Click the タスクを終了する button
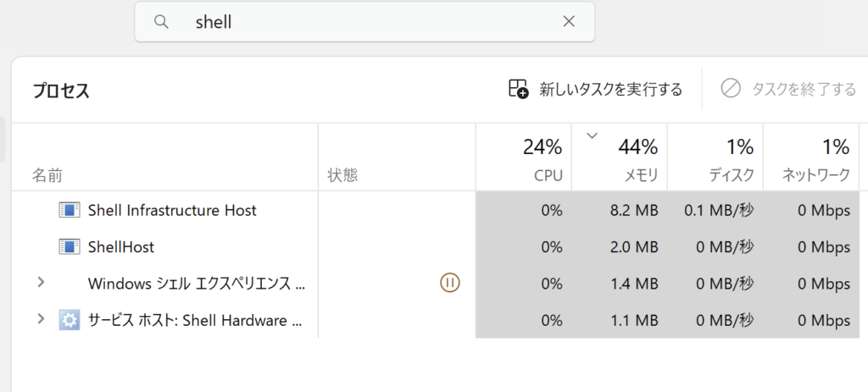Image resolution: width=868 pixels, height=392 pixels. (788, 89)
